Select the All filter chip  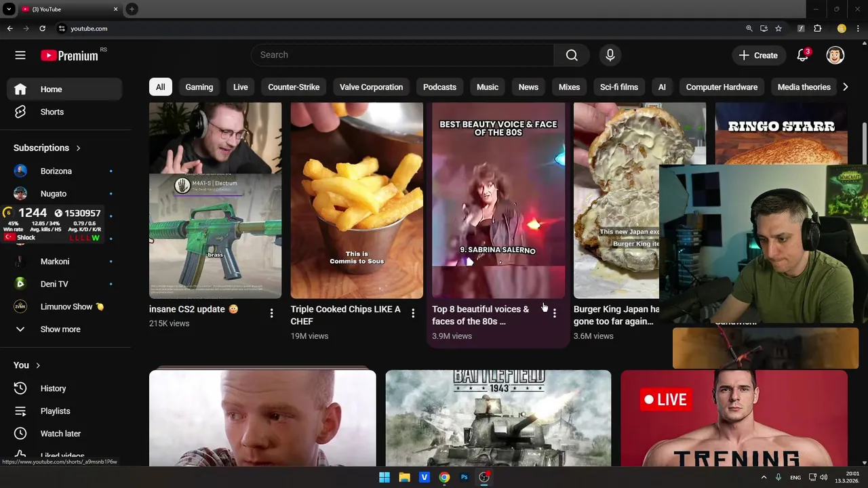point(160,87)
